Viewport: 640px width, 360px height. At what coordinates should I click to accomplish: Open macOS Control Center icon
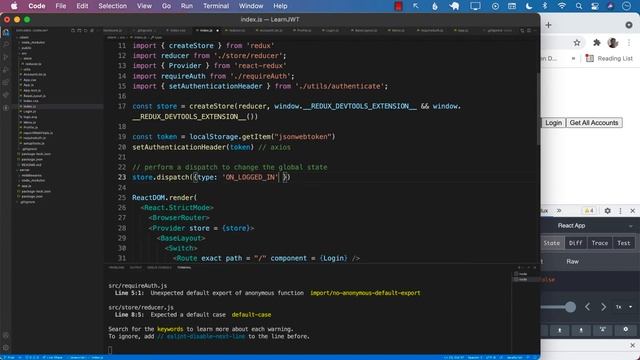[x=595, y=6]
